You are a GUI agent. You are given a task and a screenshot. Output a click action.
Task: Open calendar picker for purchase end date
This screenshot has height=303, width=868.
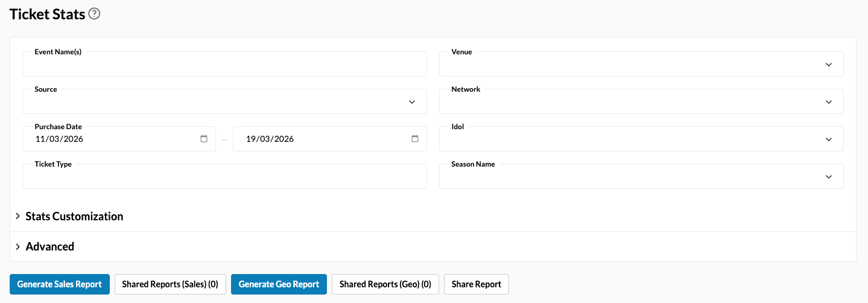click(x=415, y=139)
